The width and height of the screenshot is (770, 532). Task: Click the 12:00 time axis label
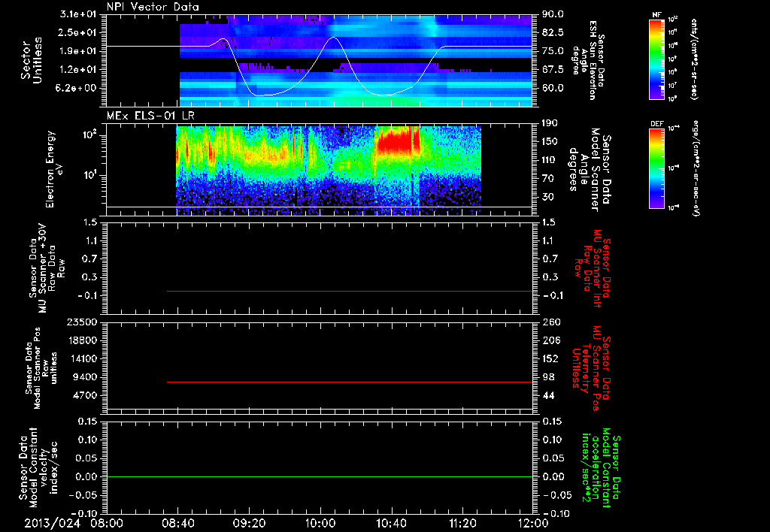coord(533,523)
